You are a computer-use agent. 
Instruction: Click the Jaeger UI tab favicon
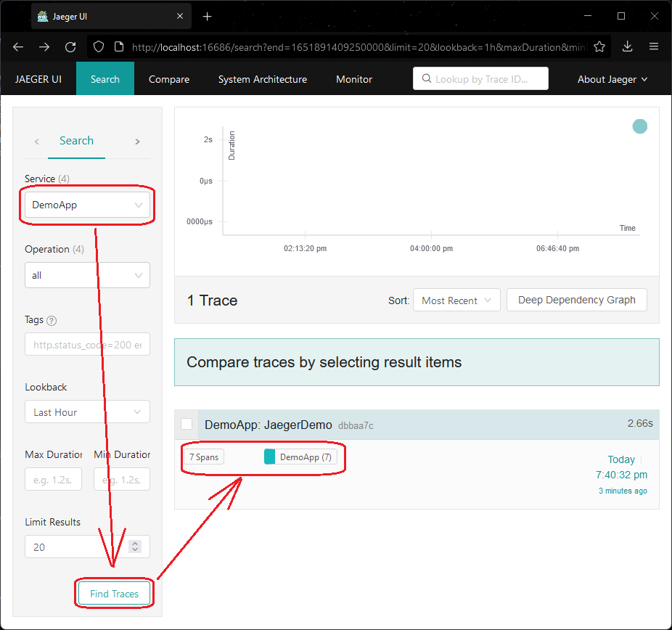pos(42,16)
